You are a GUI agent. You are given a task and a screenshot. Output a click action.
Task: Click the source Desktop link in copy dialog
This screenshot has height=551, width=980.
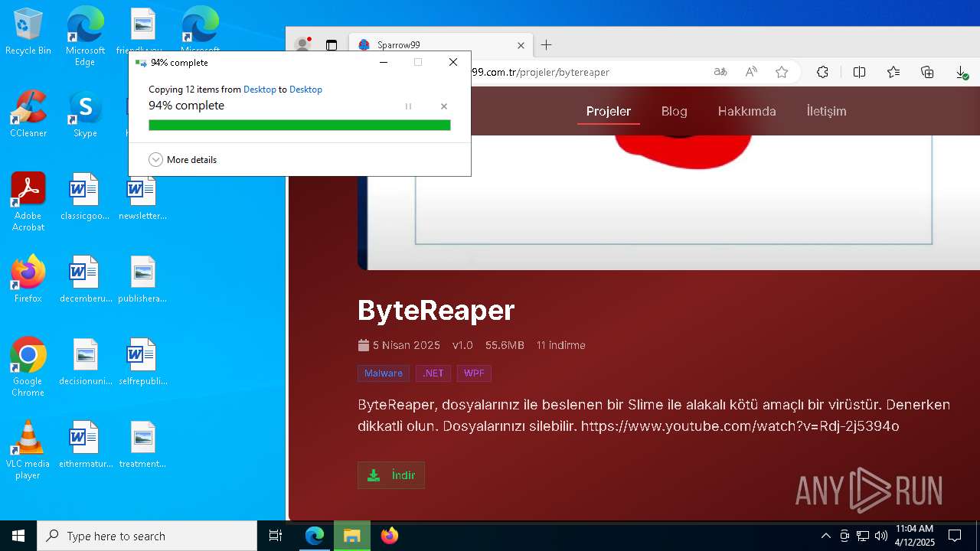(260, 90)
